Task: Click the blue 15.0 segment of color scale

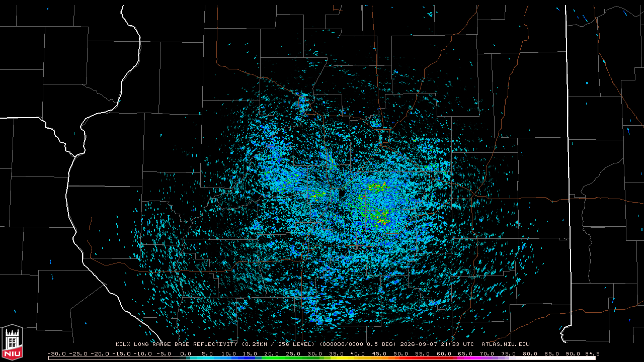Action: coord(251,358)
